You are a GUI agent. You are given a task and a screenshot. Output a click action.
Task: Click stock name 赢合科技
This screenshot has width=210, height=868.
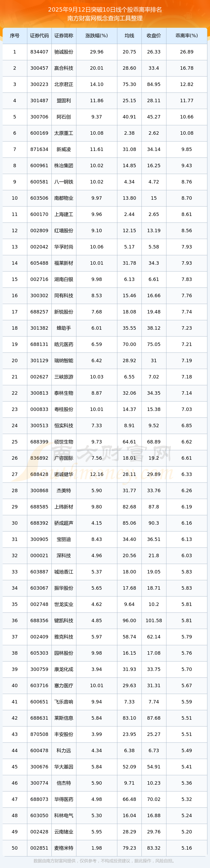click(x=64, y=68)
